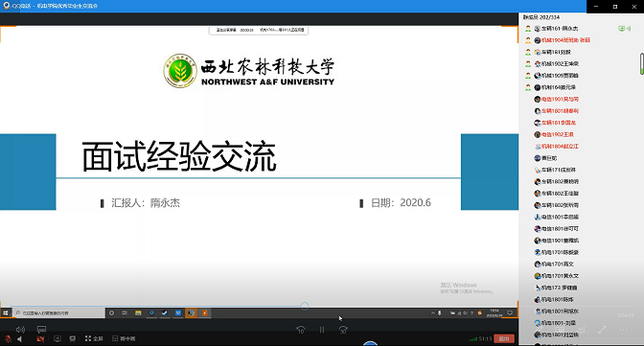This screenshot has width=644, height=346.
Task: Adjust the video player volume icon
Action: (x=20, y=329)
